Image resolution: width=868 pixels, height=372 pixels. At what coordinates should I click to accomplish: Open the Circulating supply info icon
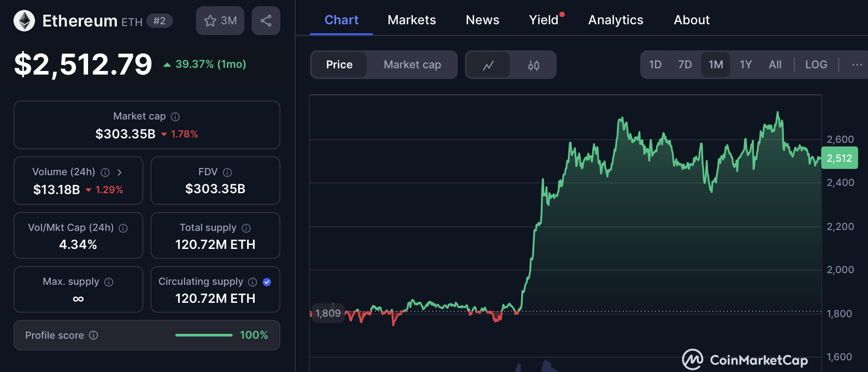[x=252, y=282]
